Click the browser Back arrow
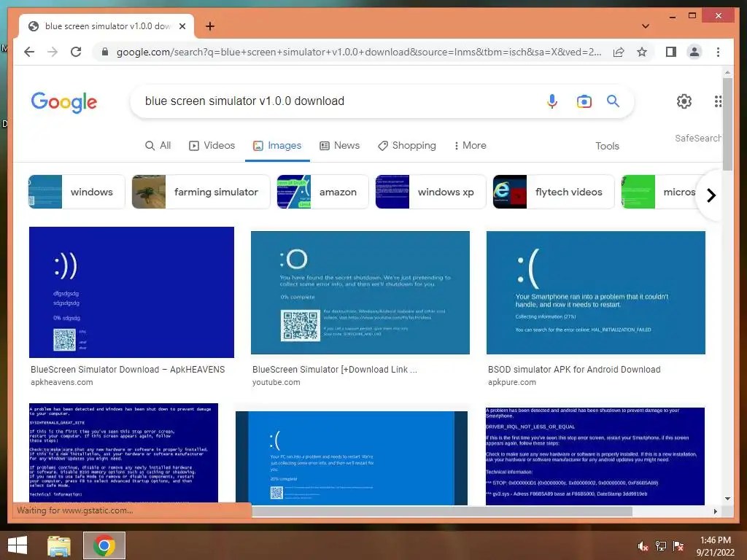747x560 pixels. 29,52
